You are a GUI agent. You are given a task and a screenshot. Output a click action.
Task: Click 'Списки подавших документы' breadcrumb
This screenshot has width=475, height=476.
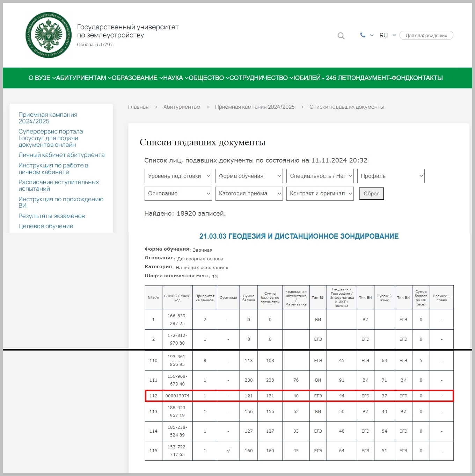coord(346,107)
